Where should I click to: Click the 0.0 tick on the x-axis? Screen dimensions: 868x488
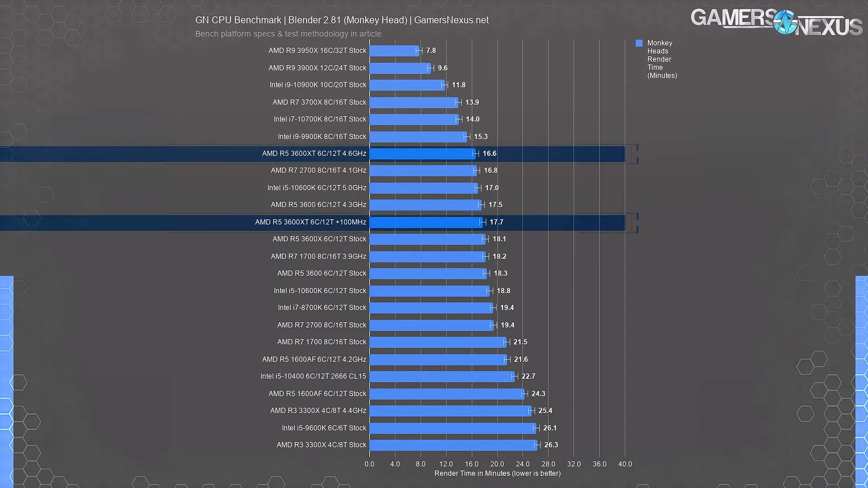369,464
